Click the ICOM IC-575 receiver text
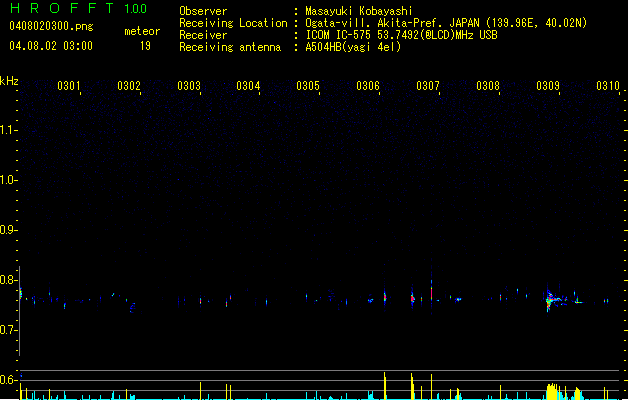Viewport: 629px width, 400px height. pos(401,35)
